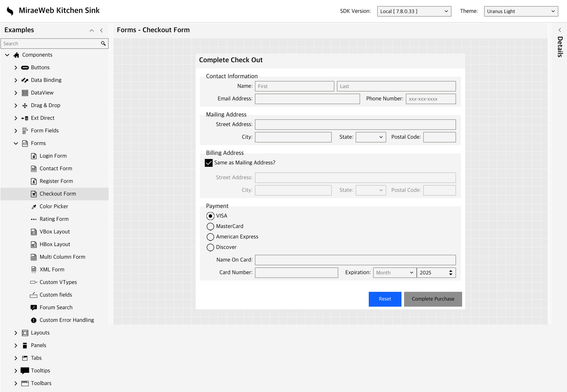This screenshot has width=567, height=392.
Task: Increase expiration year with spinner up arrow
Action: [451, 271]
